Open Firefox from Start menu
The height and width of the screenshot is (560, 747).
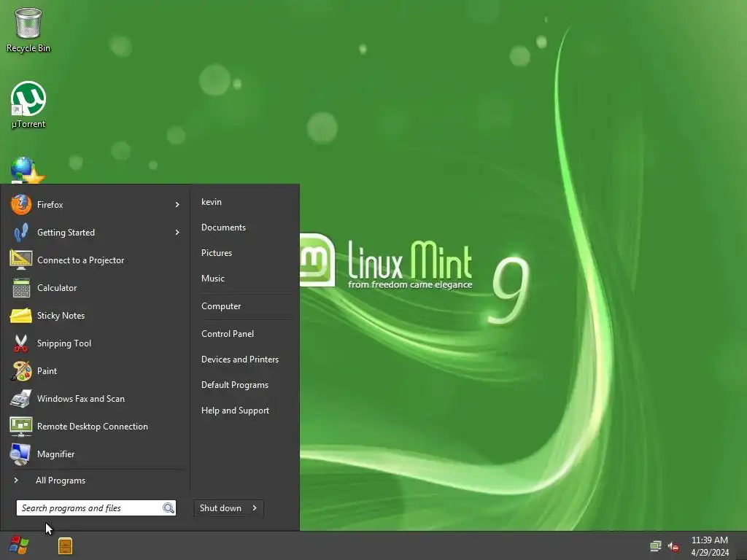(x=96, y=205)
